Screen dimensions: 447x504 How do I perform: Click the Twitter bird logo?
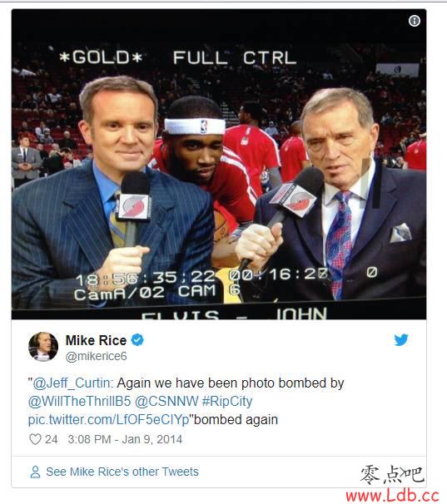click(x=401, y=340)
